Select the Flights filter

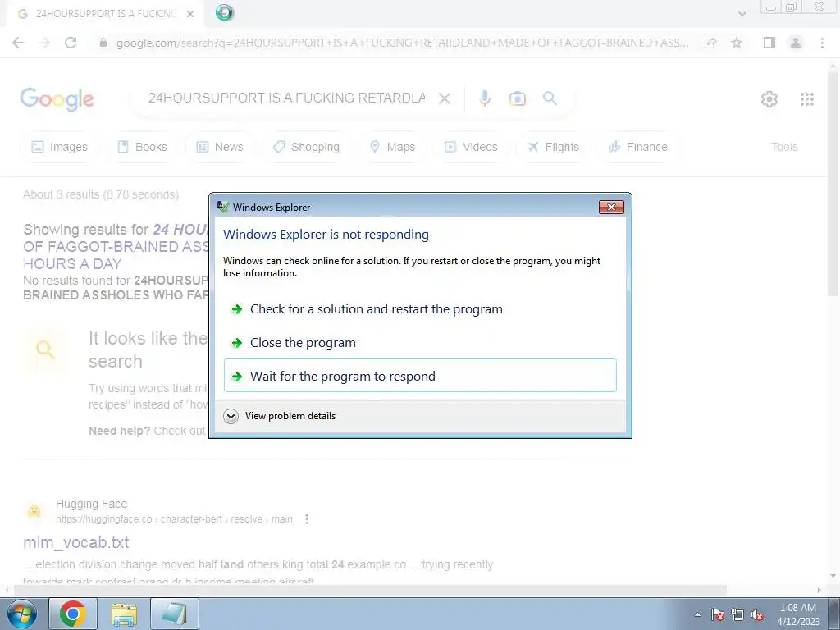pos(553,147)
